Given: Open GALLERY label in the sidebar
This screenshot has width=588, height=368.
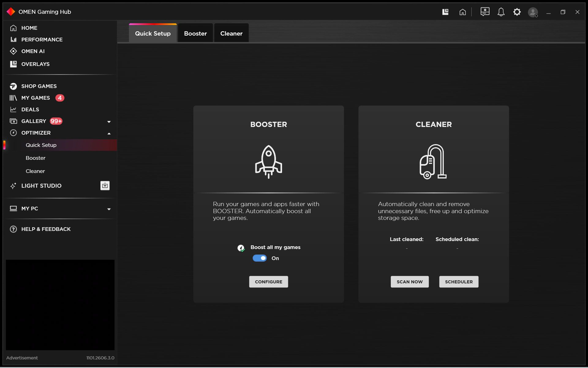Looking at the screenshot, I should tap(34, 121).
